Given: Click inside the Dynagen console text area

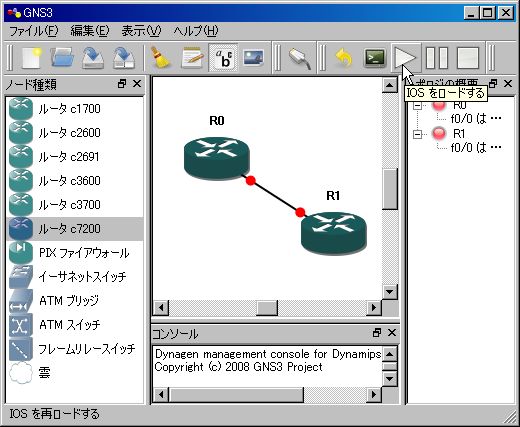Looking at the screenshot, I should [268, 367].
